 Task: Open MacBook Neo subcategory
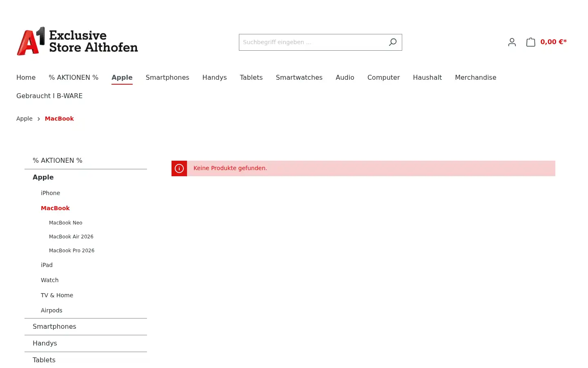click(x=66, y=223)
